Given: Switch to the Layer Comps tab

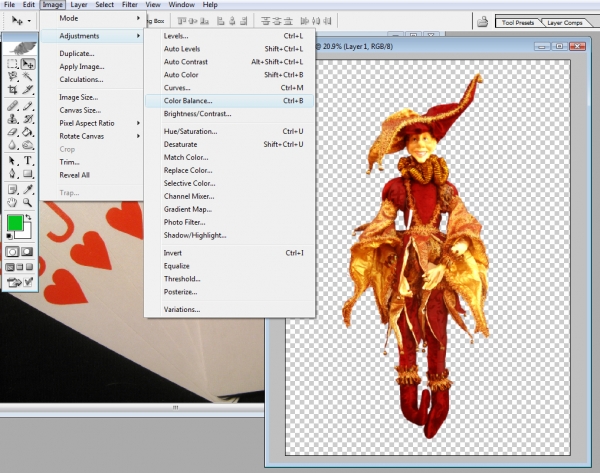Looking at the screenshot, I should [x=564, y=23].
